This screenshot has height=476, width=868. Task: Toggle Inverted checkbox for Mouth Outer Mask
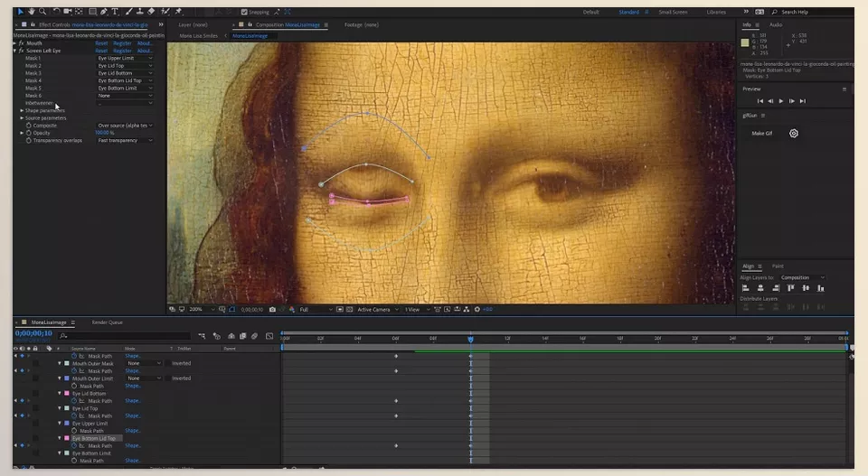tap(168, 363)
